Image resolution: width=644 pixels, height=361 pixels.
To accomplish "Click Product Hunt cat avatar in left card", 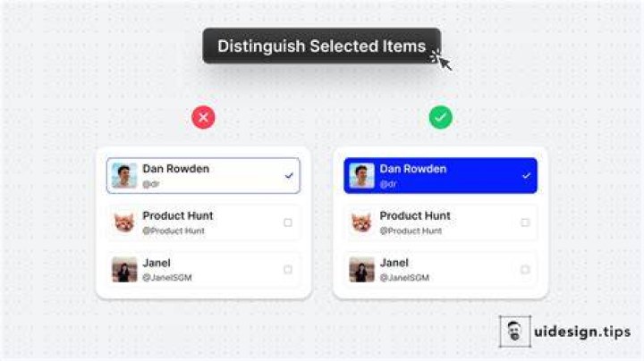I will point(124,222).
